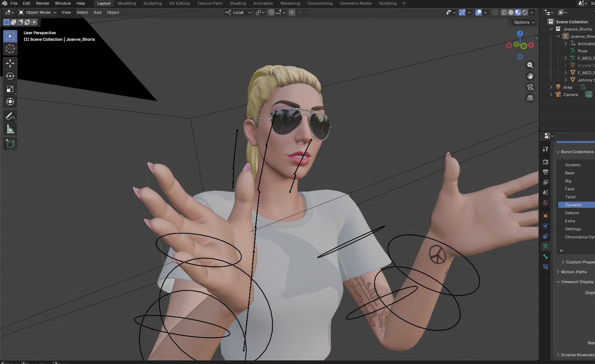Switch to Solid viewport shading
595x364 pixels.
pos(512,12)
